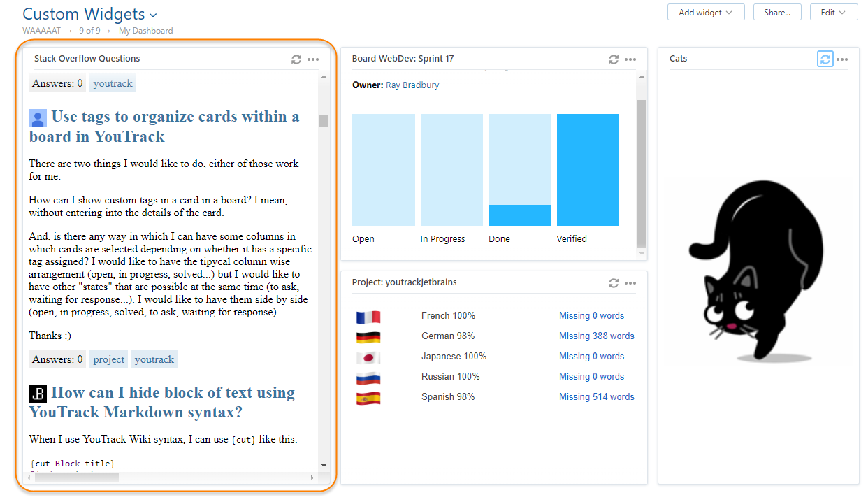
Task: Click the 'Spanish 98%' text
Action: point(448,397)
